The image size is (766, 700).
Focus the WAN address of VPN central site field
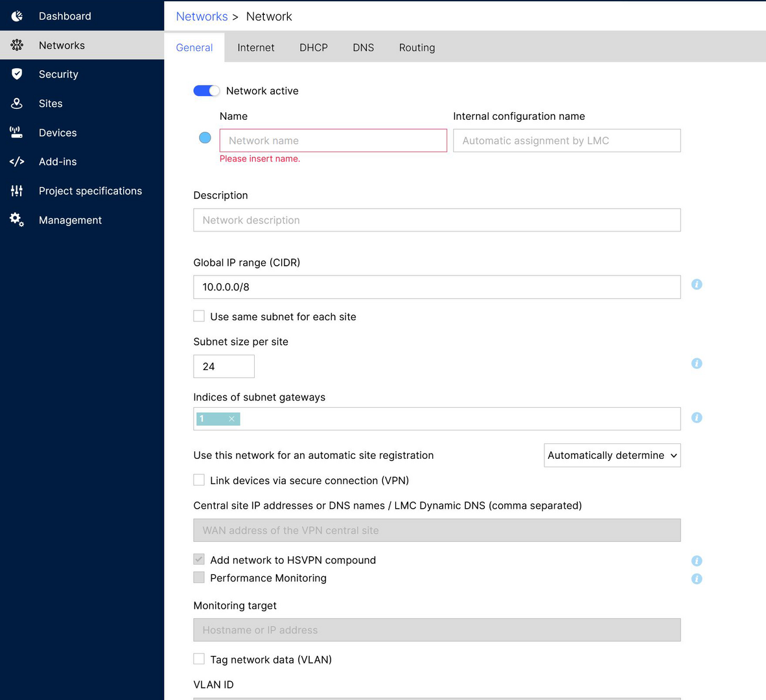(x=437, y=530)
